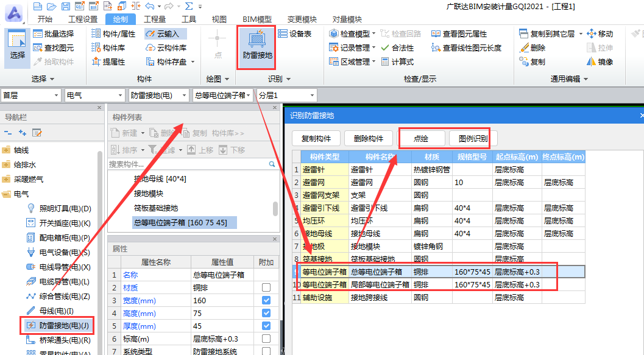Open 构件/属性 panel tool
The image size is (644, 355).
point(114,33)
